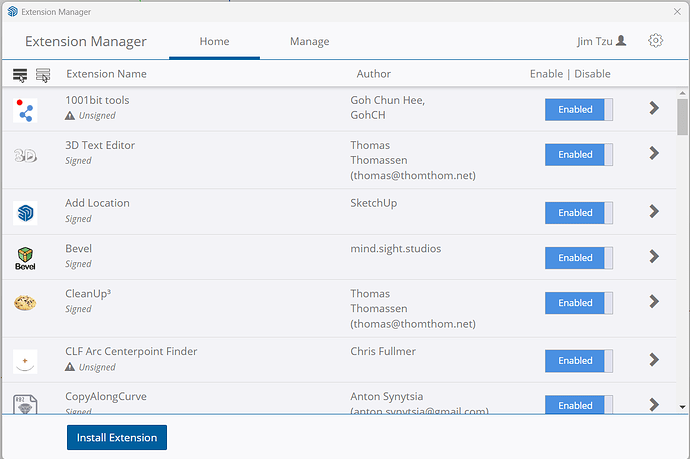Switch to the Manage tab
690x459 pixels.
tap(309, 42)
